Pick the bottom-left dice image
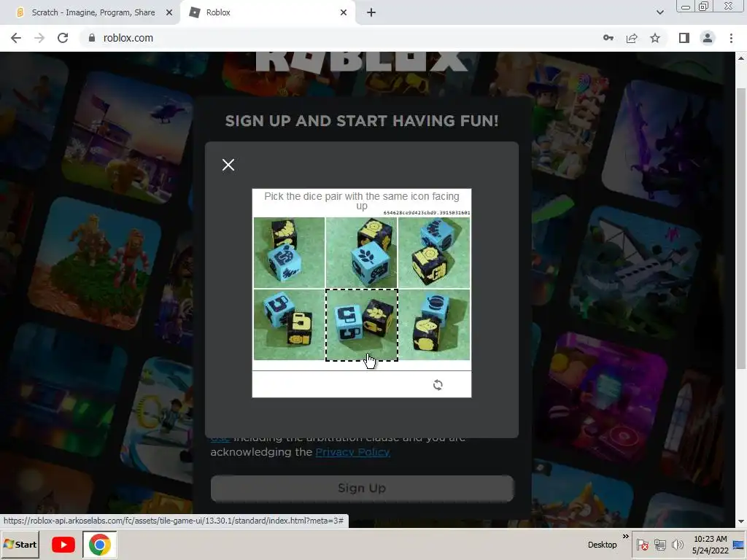The width and height of the screenshot is (747, 560). [x=289, y=324]
